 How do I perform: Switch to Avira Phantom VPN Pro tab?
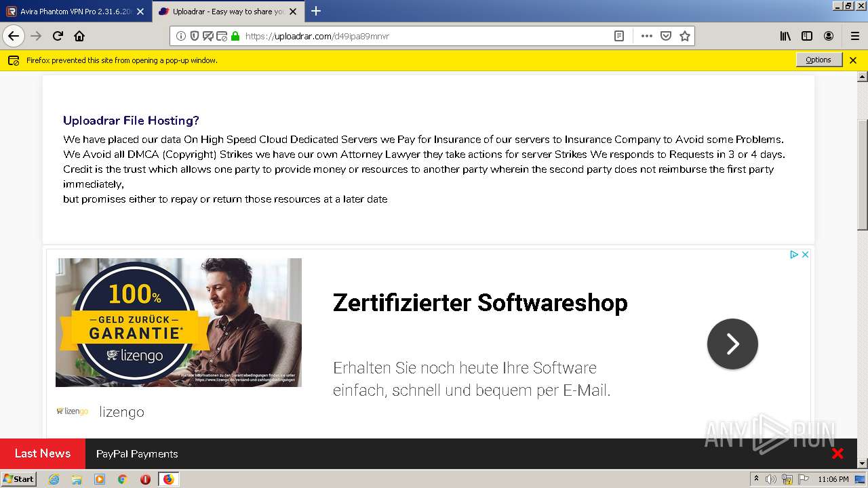click(75, 12)
